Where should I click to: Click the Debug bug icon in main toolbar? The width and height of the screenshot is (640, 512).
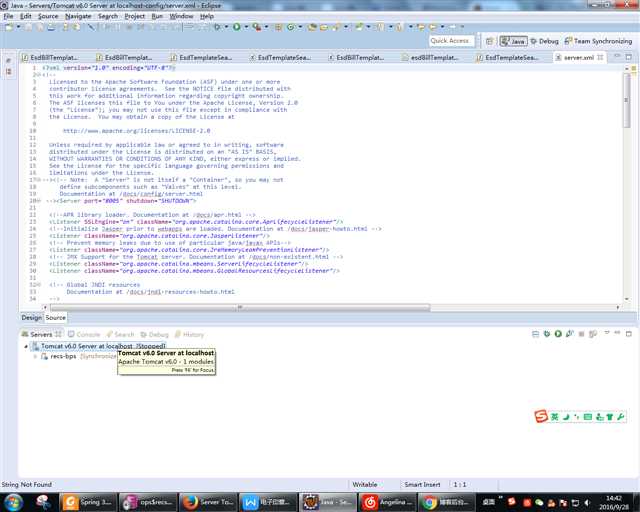click(218, 27)
